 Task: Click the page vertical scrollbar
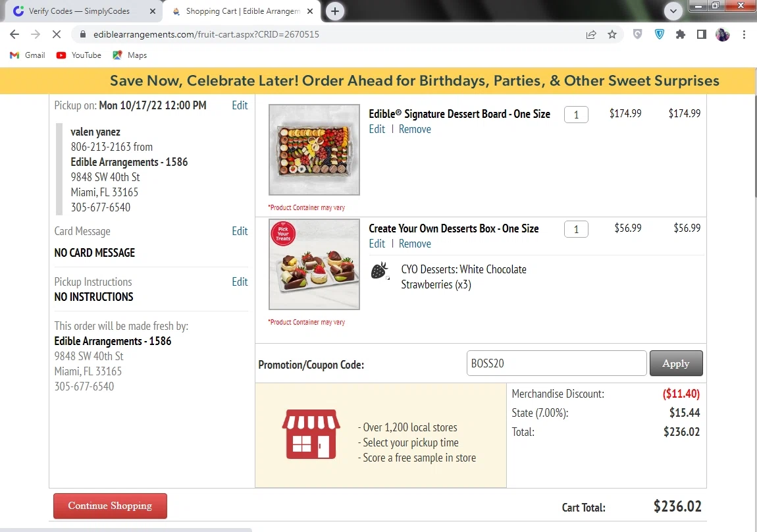[754, 145]
